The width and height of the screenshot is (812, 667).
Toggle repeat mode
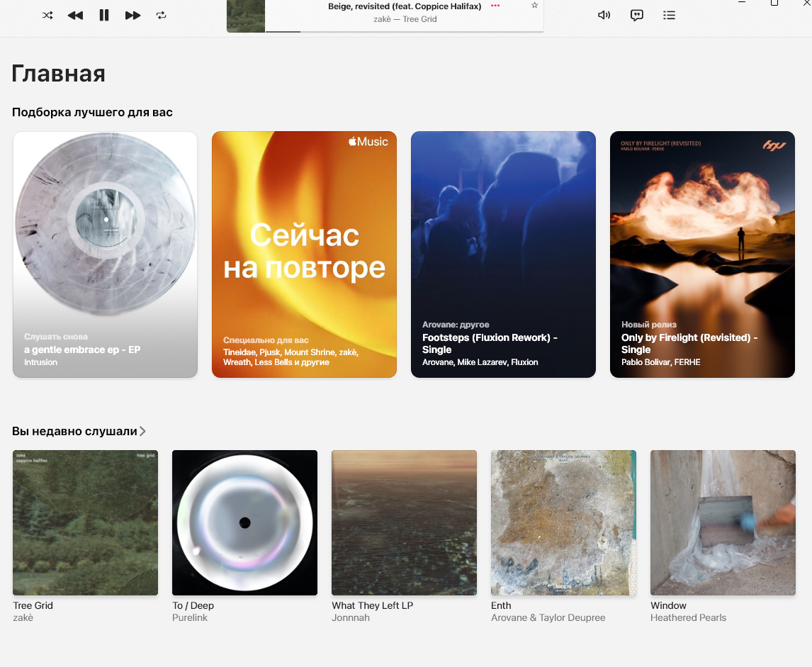tap(161, 15)
